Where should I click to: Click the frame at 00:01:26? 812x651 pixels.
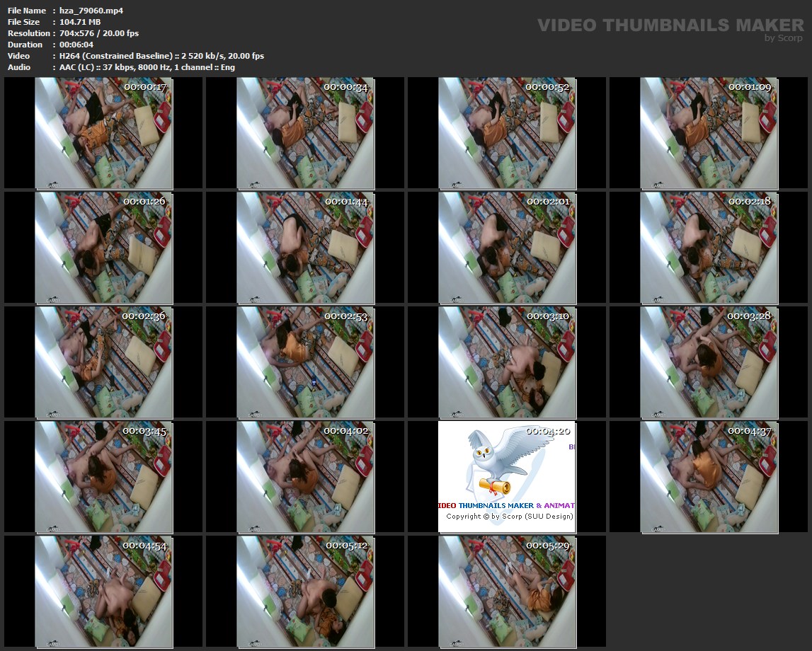pyautogui.click(x=103, y=248)
